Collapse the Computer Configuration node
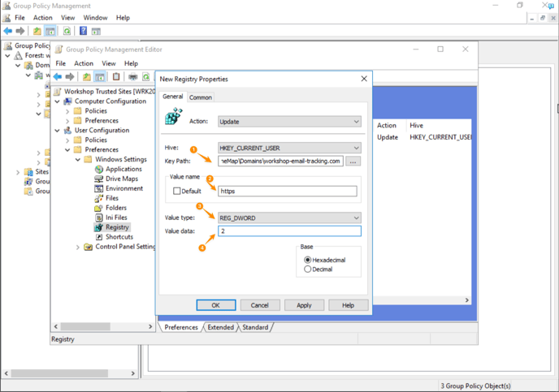 click(58, 101)
